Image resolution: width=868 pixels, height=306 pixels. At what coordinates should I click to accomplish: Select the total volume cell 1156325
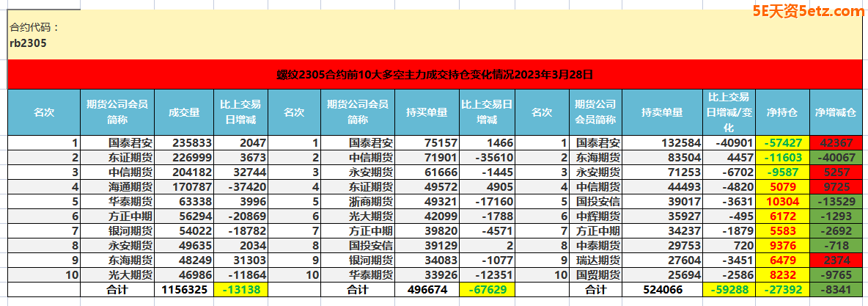point(184,290)
